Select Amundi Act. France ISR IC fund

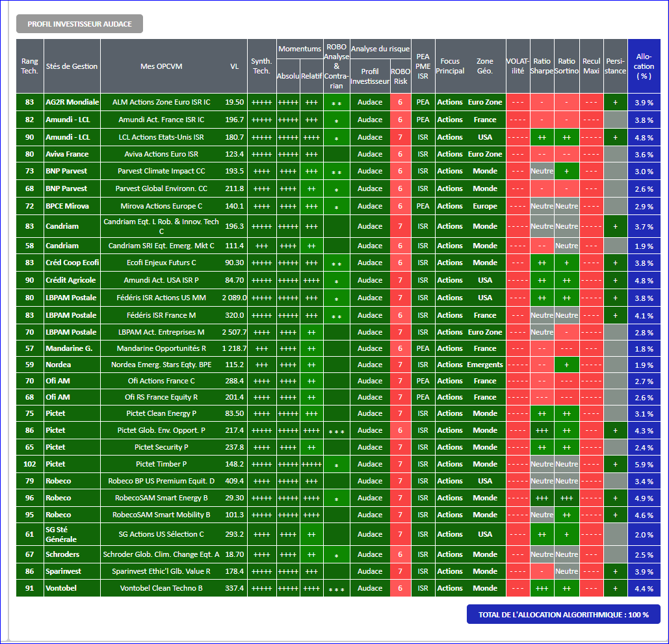pyautogui.click(x=161, y=120)
